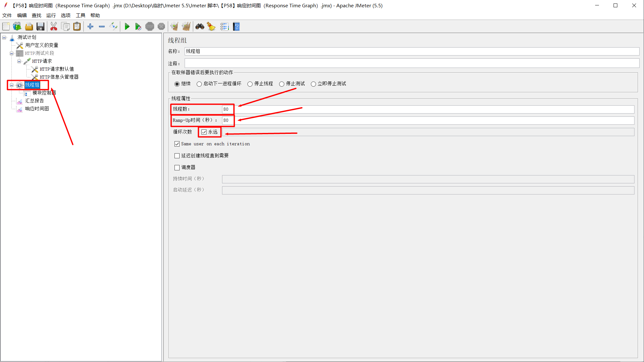Open the 编辑 menu
Viewport: 644px width, 362px height.
(x=22, y=15)
